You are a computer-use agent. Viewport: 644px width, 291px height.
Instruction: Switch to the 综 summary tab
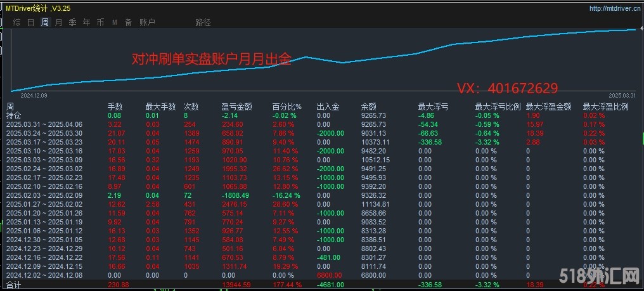(x=16, y=23)
